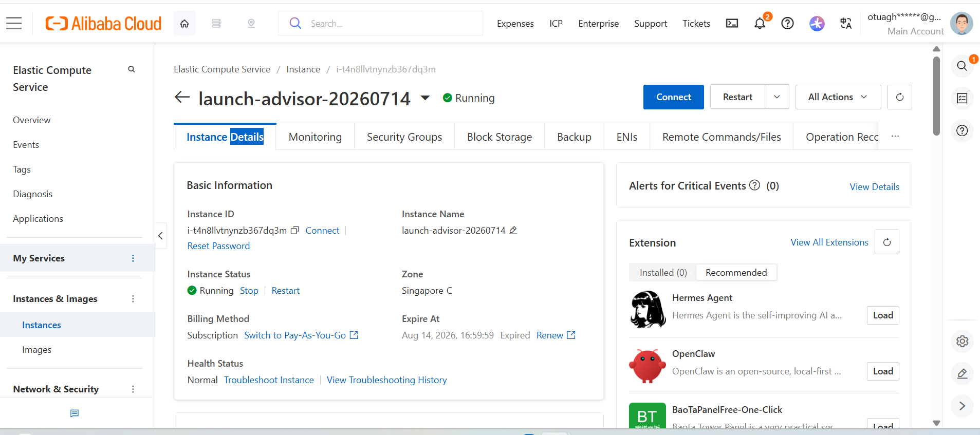The height and width of the screenshot is (435, 980).
Task: Open the products list icon in the top bar
Action: [216, 23]
